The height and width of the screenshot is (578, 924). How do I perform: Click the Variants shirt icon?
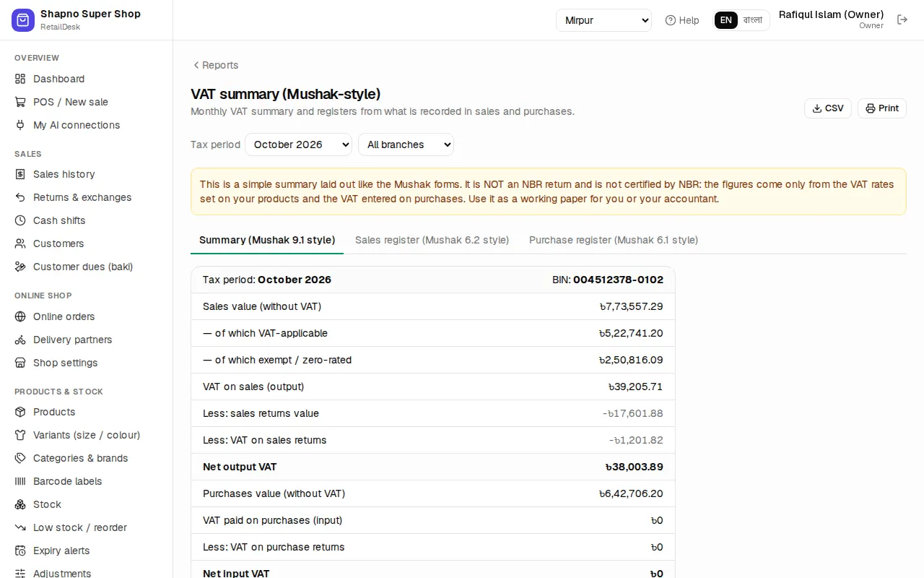pyautogui.click(x=20, y=435)
